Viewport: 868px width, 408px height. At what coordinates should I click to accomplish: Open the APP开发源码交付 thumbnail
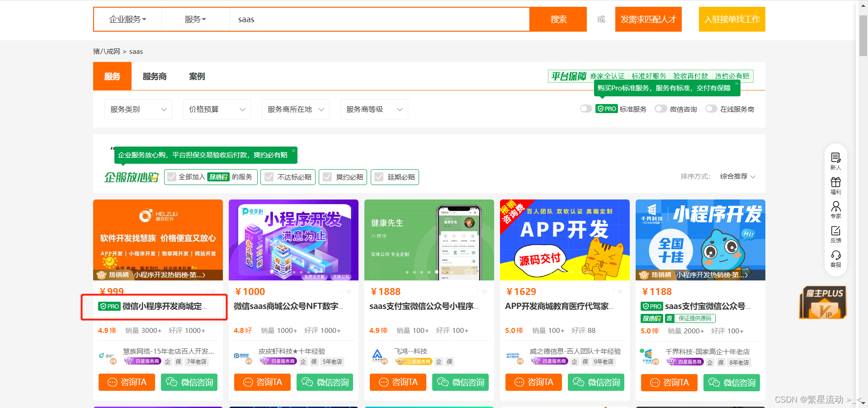pyautogui.click(x=565, y=240)
